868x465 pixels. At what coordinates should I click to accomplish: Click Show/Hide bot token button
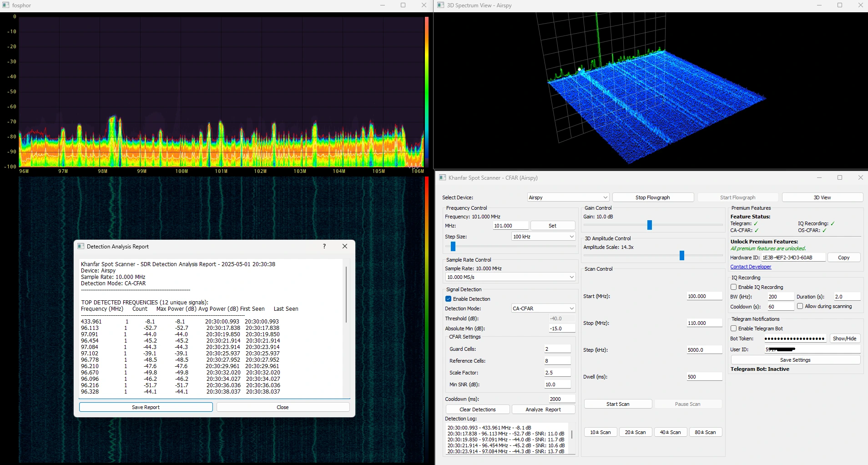(844, 339)
